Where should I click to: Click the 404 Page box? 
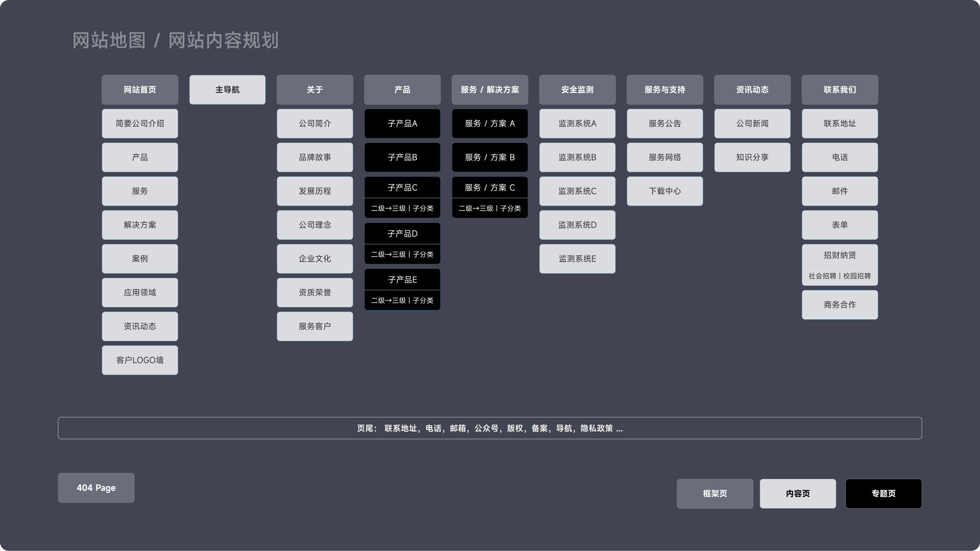pyautogui.click(x=96, y=488)
